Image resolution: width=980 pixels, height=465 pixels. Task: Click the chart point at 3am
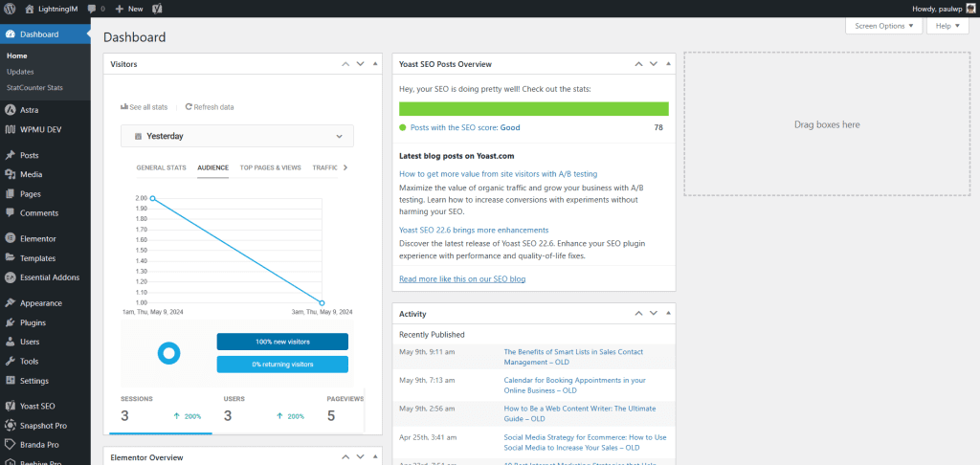(323, 303)
